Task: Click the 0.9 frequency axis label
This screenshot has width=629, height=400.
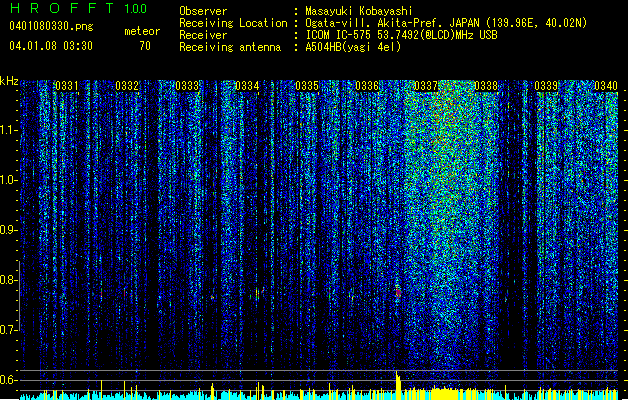Action: pyautogui.click(x=8, y=230)
